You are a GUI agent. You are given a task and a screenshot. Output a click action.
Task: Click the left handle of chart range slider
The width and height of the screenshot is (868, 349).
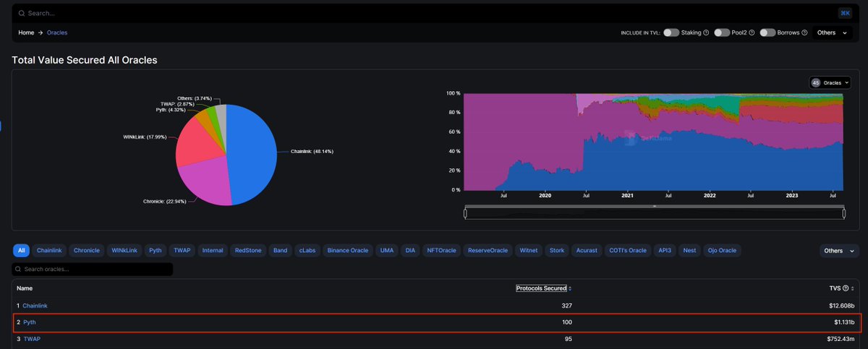(x=466, y=213)
